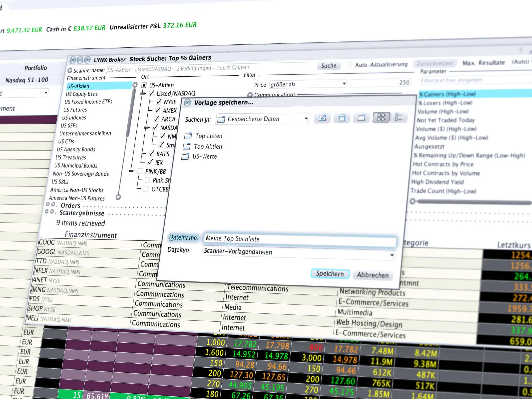Enable the PINK/BB checkbox

click(x=140, y=171)
